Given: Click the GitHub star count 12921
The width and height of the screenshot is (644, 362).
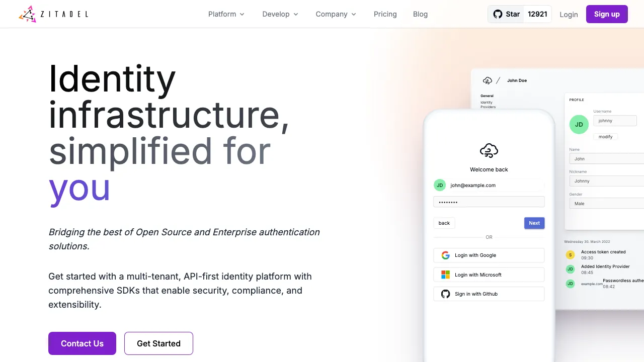Looking at the screenshot, I should click(537, 14).
